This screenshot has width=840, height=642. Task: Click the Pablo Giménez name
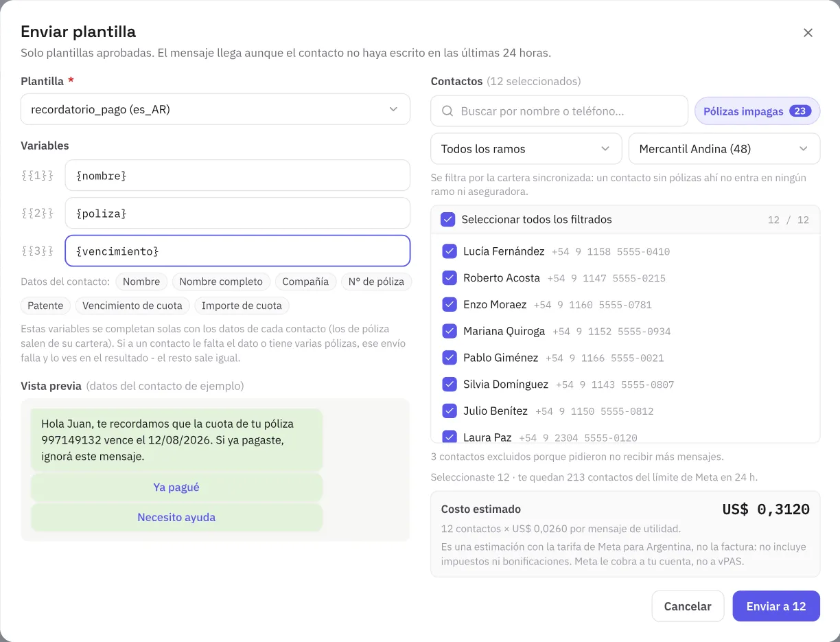(501, 358)
